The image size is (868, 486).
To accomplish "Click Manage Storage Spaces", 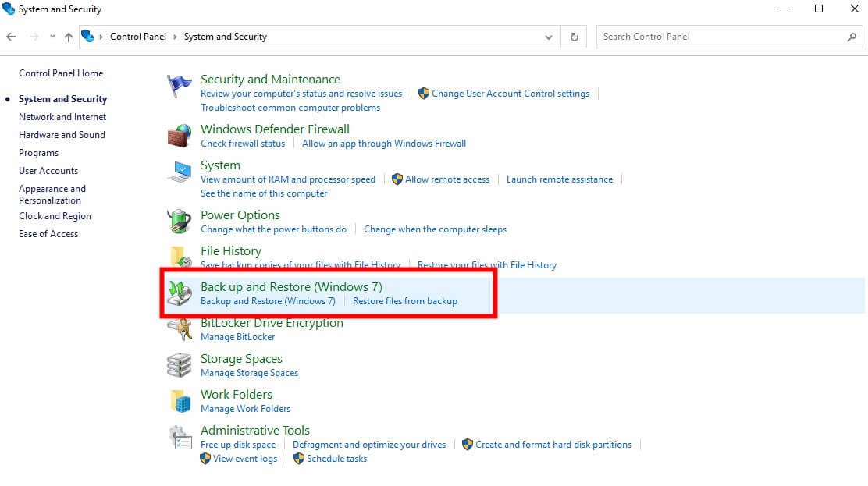I will pyautogui.click(x=249, y=373).
